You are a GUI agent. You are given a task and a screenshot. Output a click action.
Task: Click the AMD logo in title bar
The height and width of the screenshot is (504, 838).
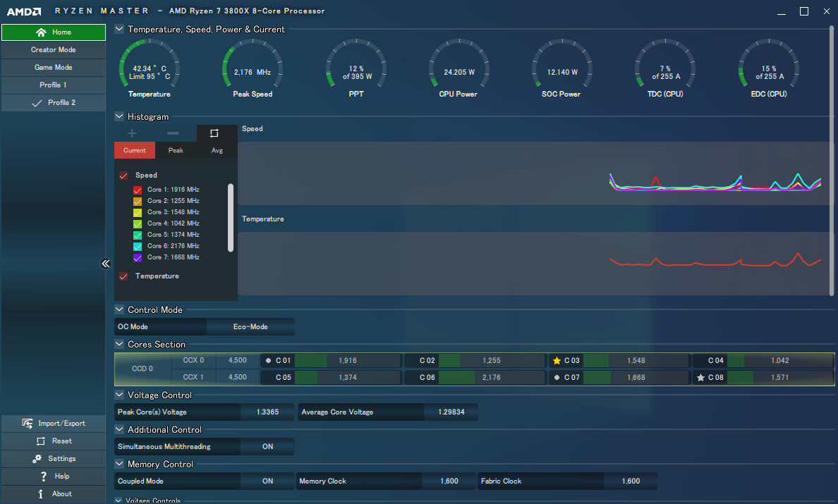(x=24, y=11)
